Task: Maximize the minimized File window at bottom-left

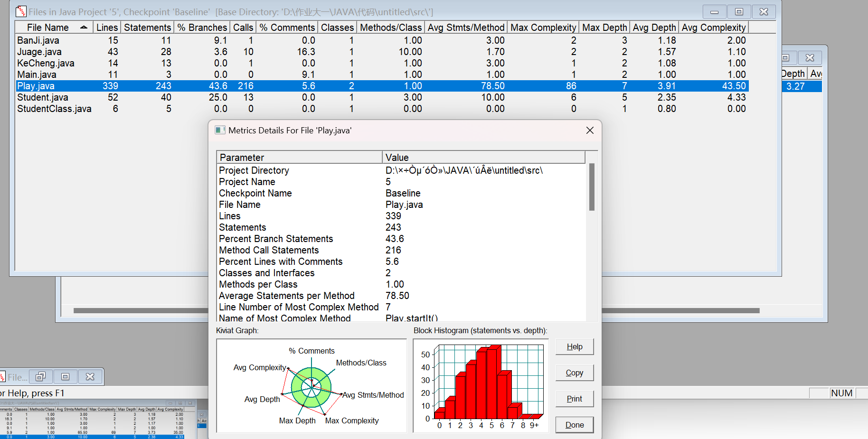Action: tap(66, 377)
